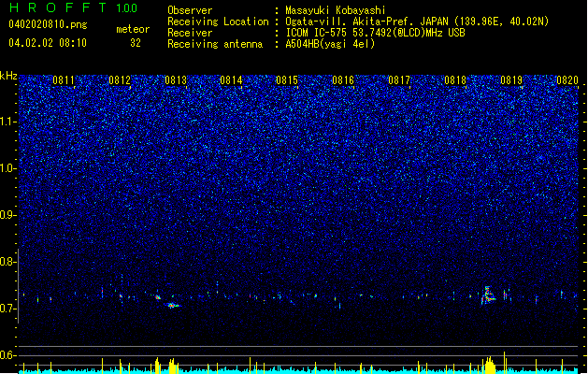Click the 0819 time marker
This screenshot has height=374, width=588.
pyautogui.click(x=511, y=80)
